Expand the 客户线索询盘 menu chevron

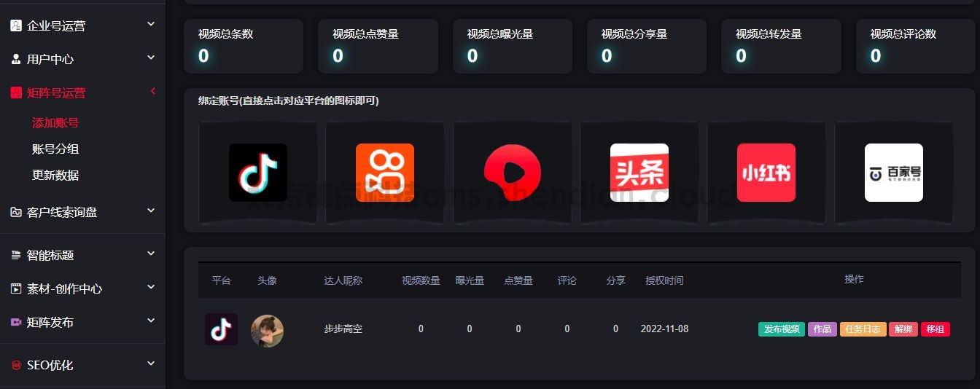click(x=151, y=211)
